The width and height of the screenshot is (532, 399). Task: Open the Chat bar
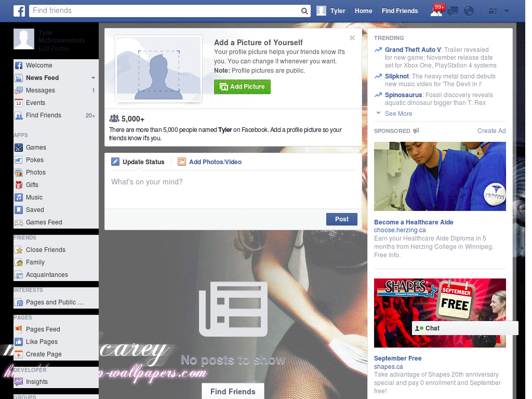click(465, 328)
